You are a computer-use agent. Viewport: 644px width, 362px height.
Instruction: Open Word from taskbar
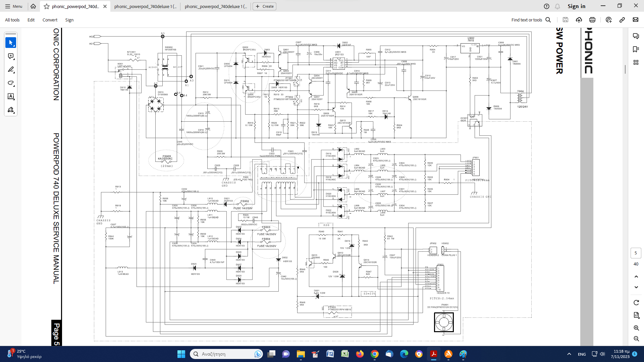pyautogui.click(x=330, y=354)
